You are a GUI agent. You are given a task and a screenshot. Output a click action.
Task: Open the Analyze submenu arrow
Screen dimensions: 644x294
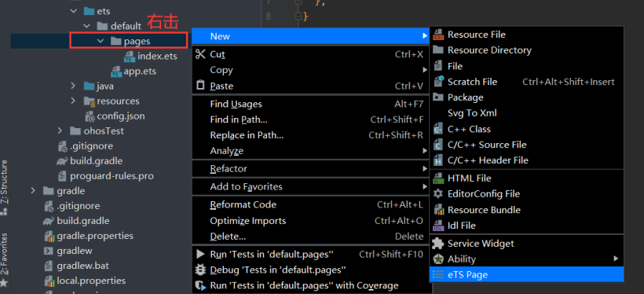(425, 151)
